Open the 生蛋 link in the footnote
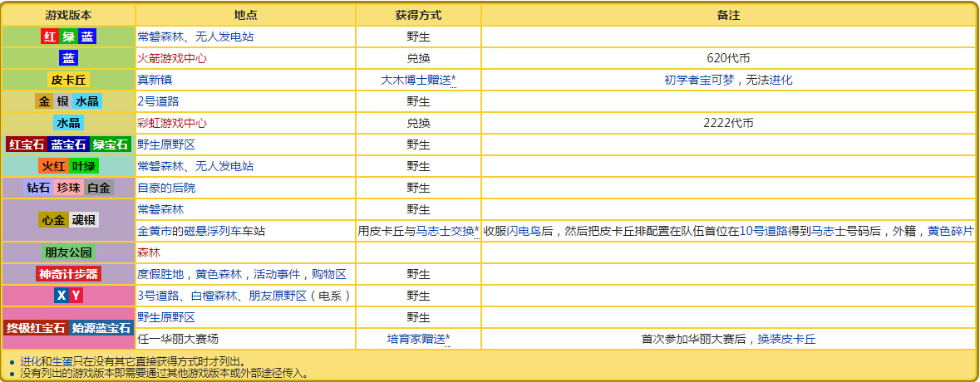The height and width of the screenshot is (382, 980). (62, 361)
